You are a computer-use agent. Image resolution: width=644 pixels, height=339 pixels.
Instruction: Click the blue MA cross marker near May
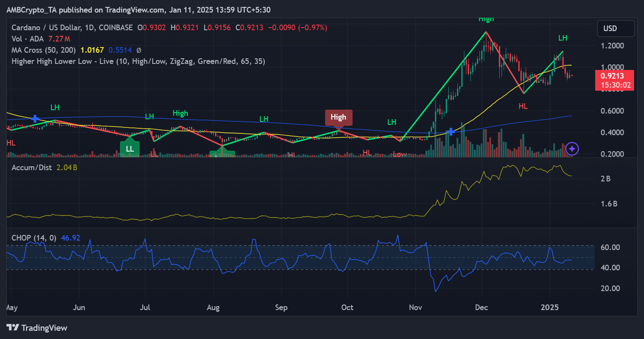(35, 118)
